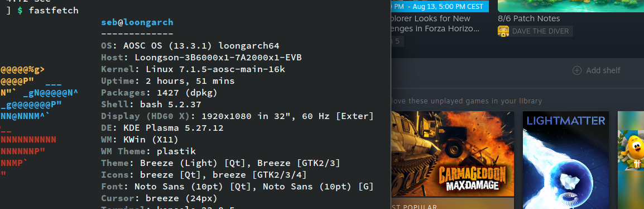
Task: Click the Most Popular label under Carmageddon
Action: point(415,206)
